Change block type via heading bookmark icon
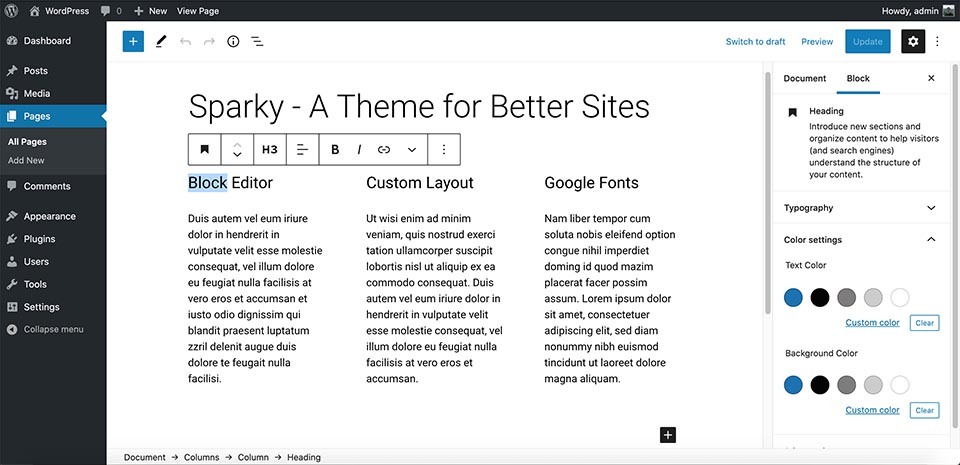This screenshot has height=465, width=960. 204,149
